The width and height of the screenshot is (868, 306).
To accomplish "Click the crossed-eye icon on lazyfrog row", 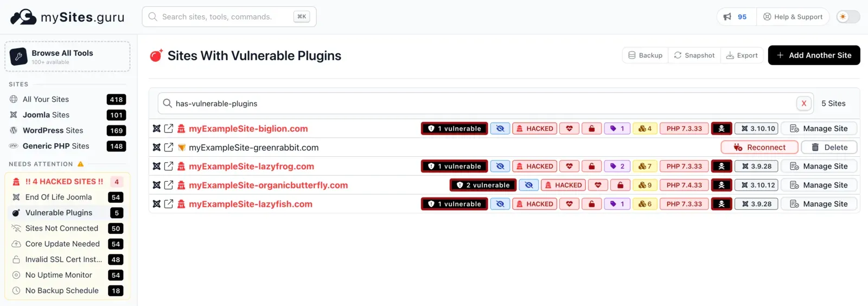I will pyautogui.click(x=500, y=166).
